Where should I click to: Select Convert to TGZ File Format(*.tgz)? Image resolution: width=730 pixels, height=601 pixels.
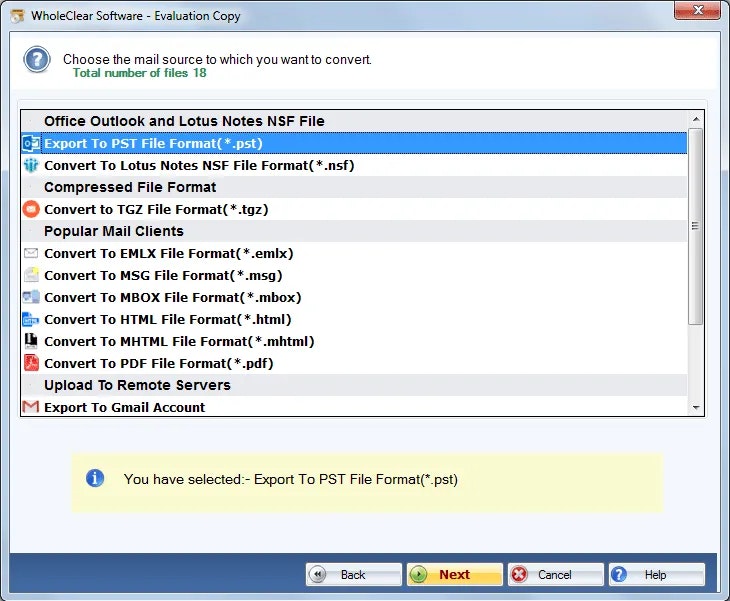[x=354, y=209]
